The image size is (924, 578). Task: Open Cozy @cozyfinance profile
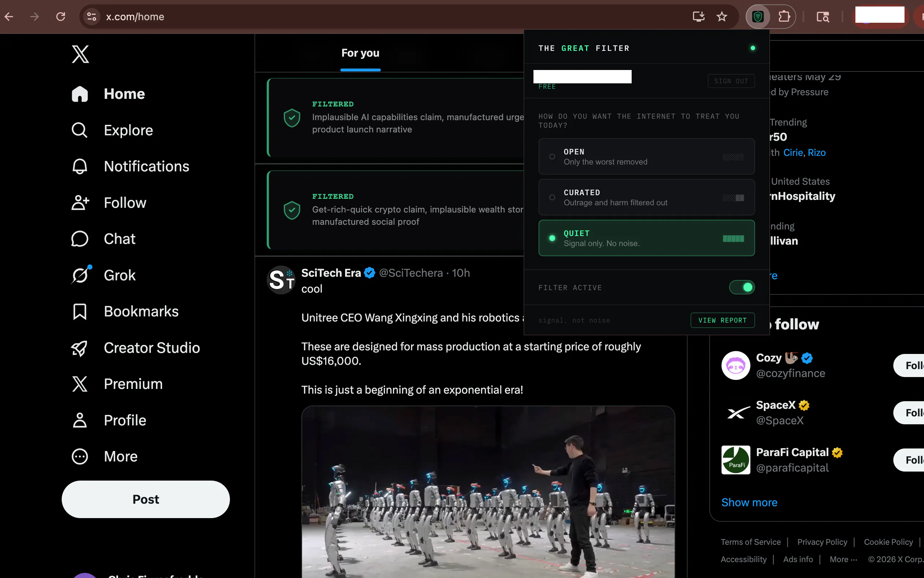(x=790, y=365)
